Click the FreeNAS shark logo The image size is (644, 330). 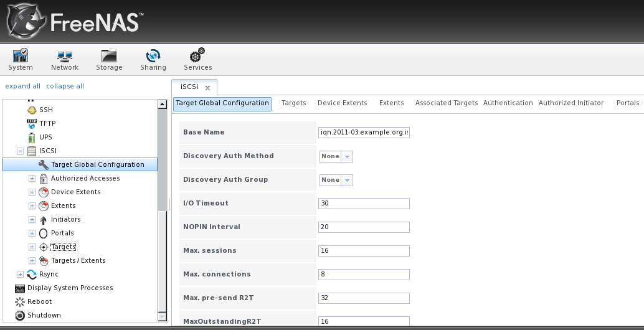(27, 21)
